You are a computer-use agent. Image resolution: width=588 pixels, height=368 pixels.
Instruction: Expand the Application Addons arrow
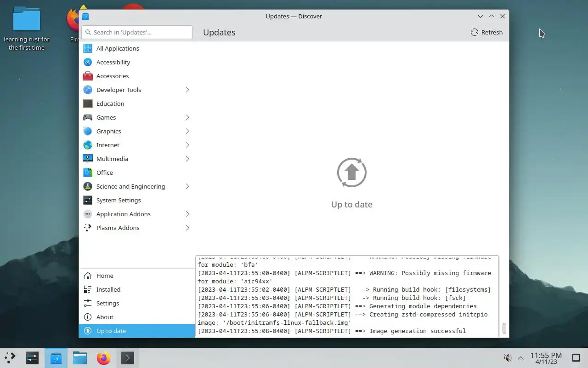point(187,214)
